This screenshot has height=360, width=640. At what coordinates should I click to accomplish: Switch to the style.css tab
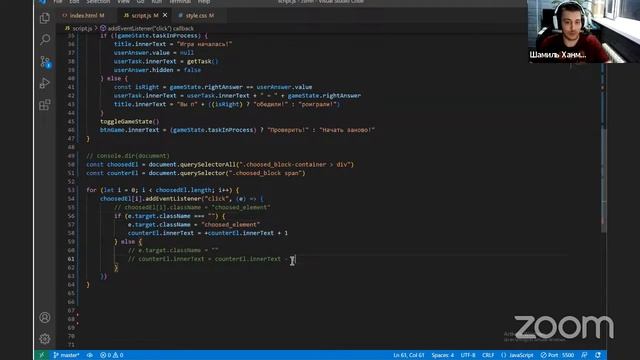tap(196, 16)
